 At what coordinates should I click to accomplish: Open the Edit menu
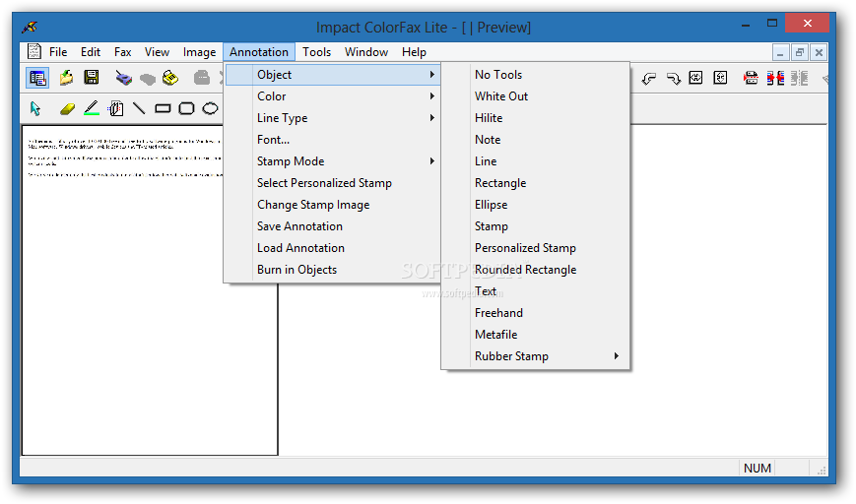point(91,52)
